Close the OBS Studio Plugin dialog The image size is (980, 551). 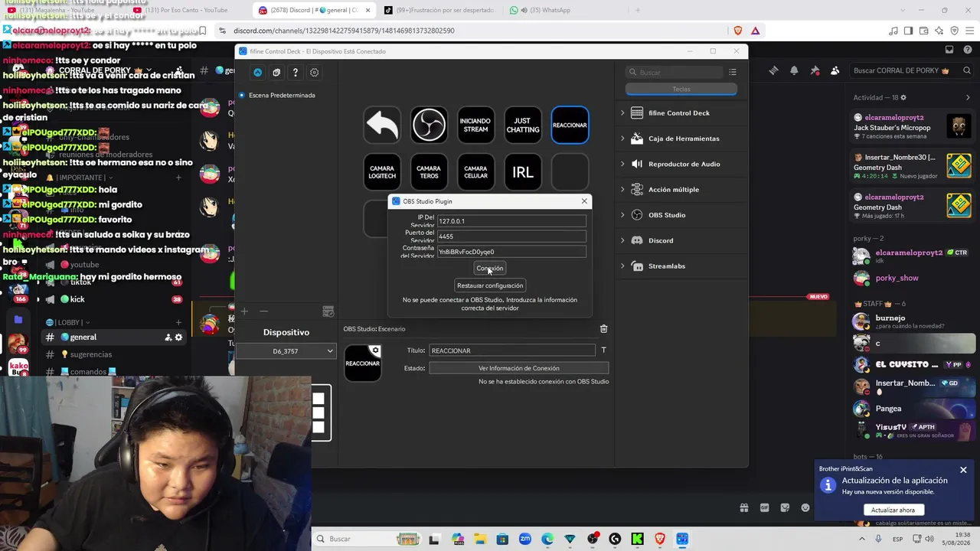click(584, 201)
